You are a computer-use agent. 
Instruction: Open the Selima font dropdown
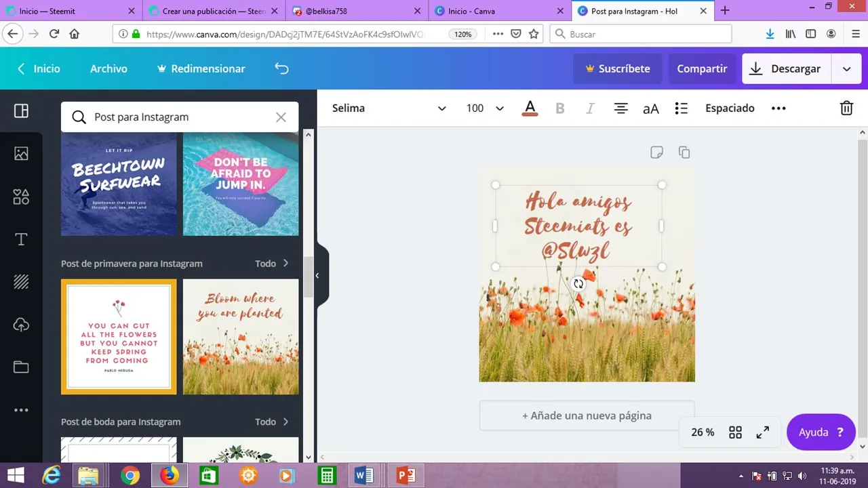click(x=389, y=108)
